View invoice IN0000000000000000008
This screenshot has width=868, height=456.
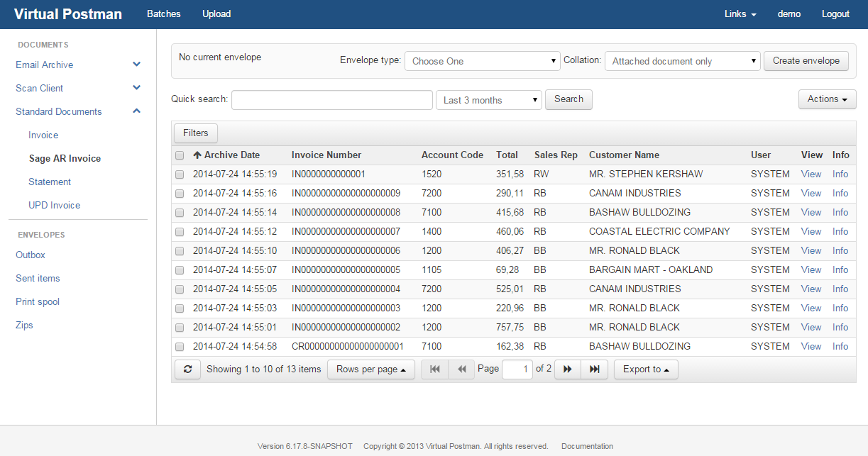811,212
